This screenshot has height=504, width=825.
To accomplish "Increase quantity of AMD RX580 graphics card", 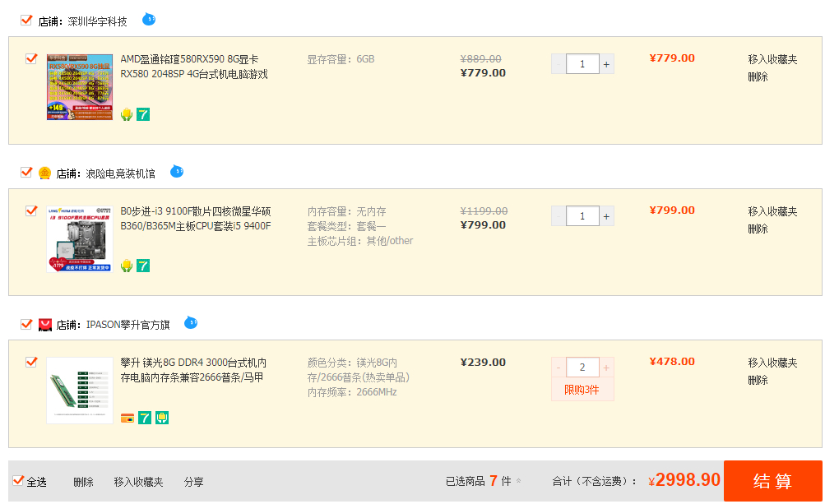I will 607,64.
